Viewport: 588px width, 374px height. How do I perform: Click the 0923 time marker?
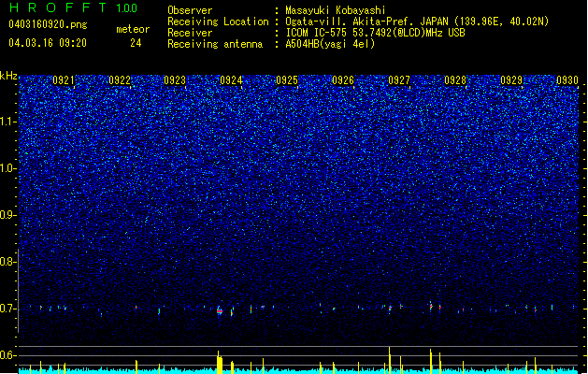(x=175, y=80)
